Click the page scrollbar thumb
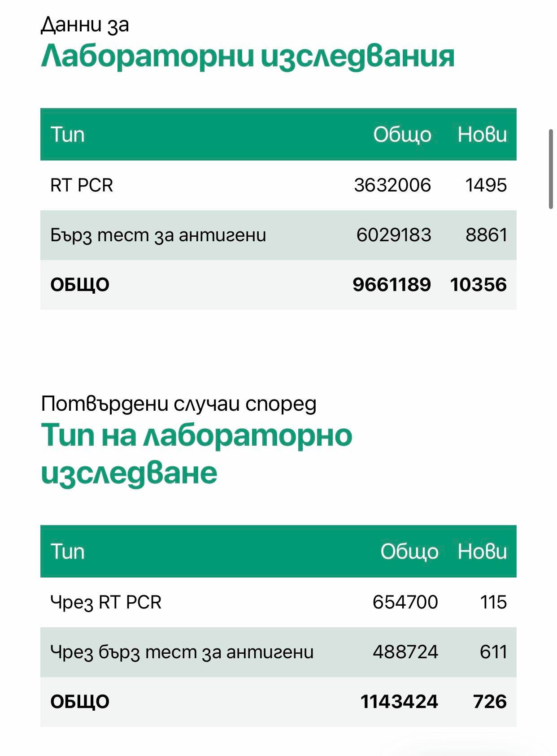 tap(551, 169)
